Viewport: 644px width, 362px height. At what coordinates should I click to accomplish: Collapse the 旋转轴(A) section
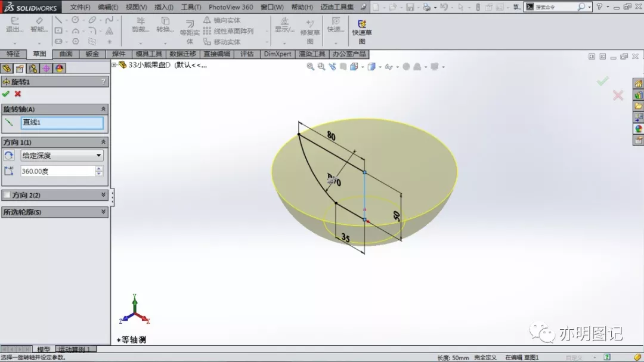point(103,109)
